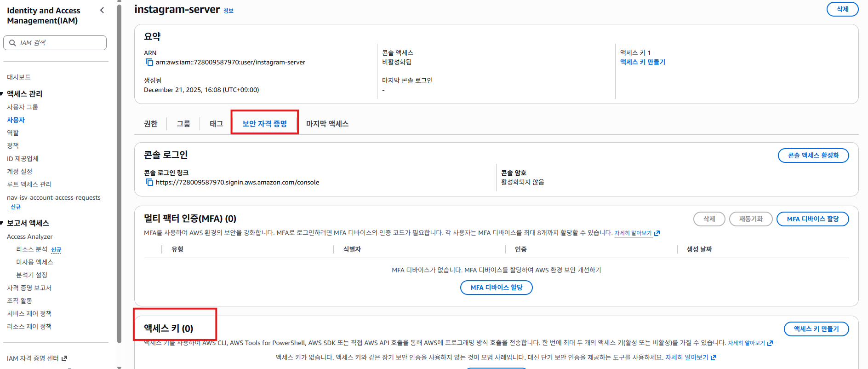Viewport: 868px width, 369px height.
Task: Open the 마지막 액세스 tab
Action: (x=327, y=123)
